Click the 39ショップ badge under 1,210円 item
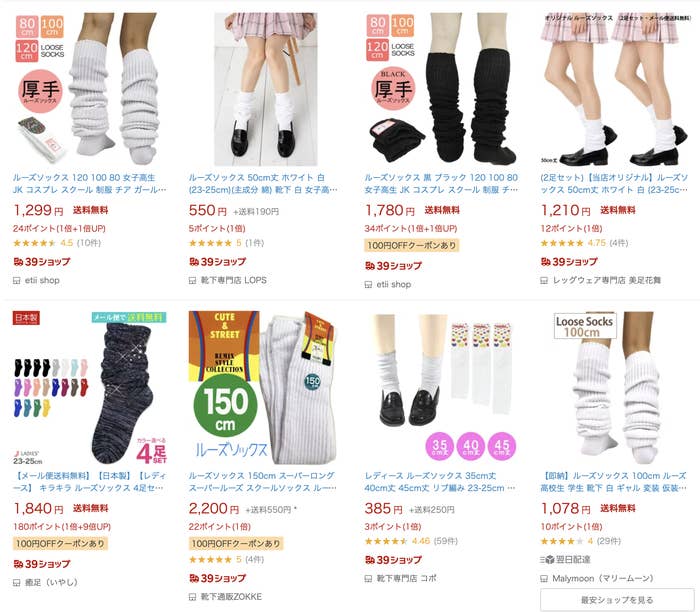Image resolution: width=700 pixels, height=612 pixels. click(x=569, y=262)
